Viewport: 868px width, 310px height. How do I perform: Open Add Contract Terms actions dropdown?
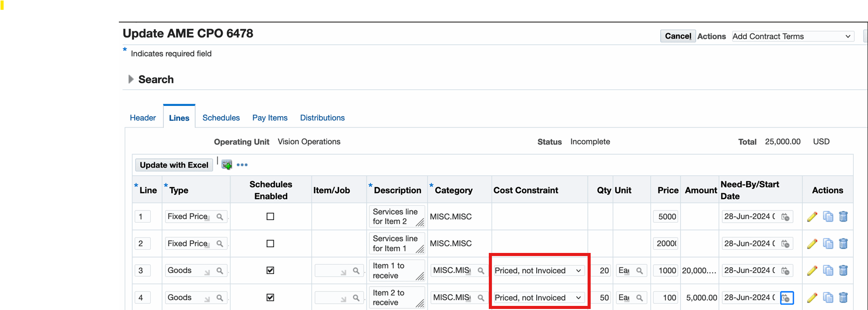792,37
